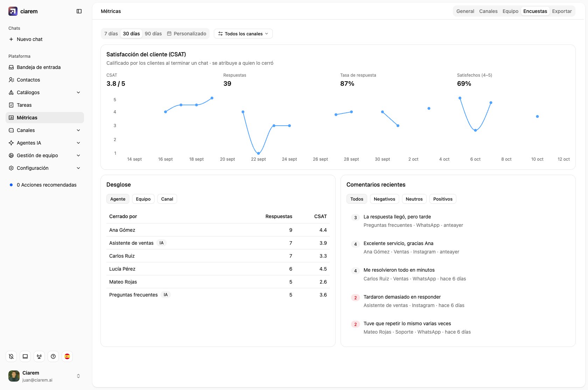
Task: Collapse the sidebar with the panel icon
Action: pyautogui.click(x=79, y=11)
